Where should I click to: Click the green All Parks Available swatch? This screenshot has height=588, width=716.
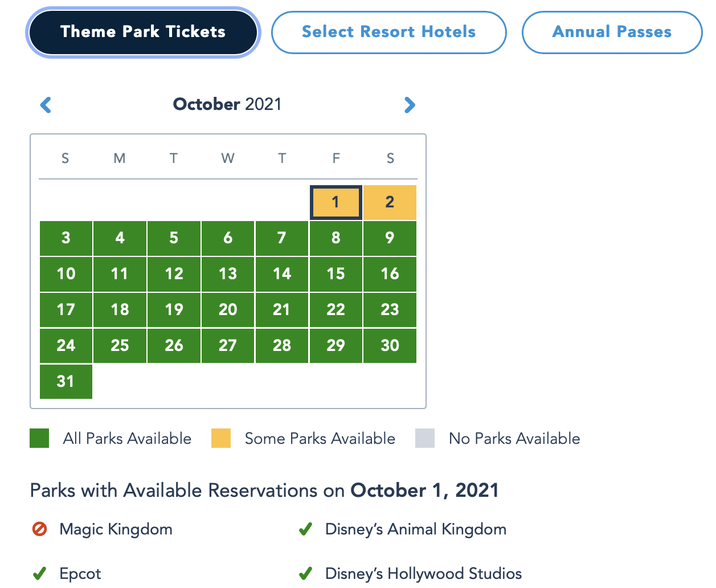39,438
